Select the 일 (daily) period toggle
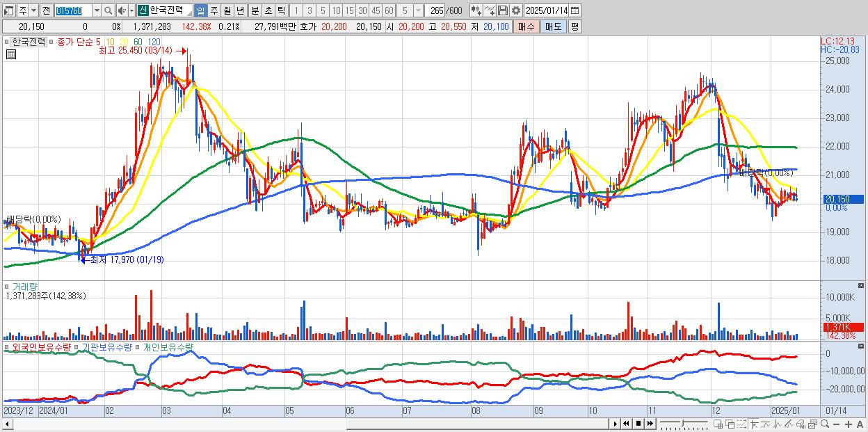The width and height of the screenshot is (868, 432). (200, 10)
